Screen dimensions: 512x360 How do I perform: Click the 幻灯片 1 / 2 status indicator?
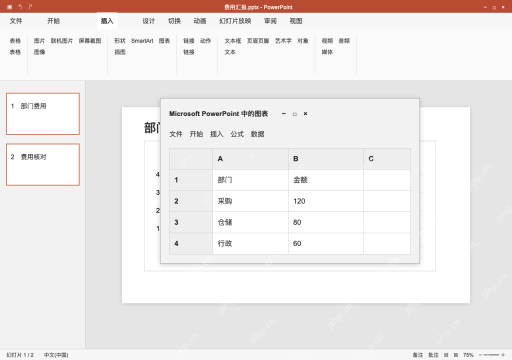click(20, 355)
